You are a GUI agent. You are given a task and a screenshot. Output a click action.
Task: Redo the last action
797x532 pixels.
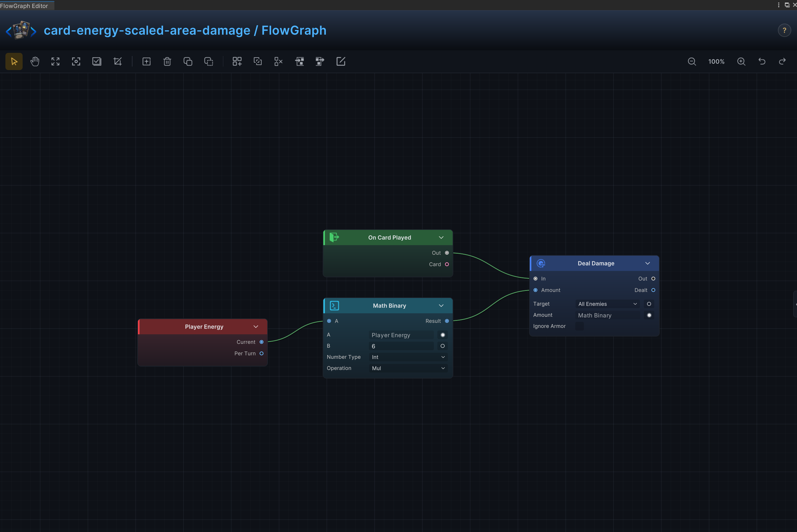782,61
